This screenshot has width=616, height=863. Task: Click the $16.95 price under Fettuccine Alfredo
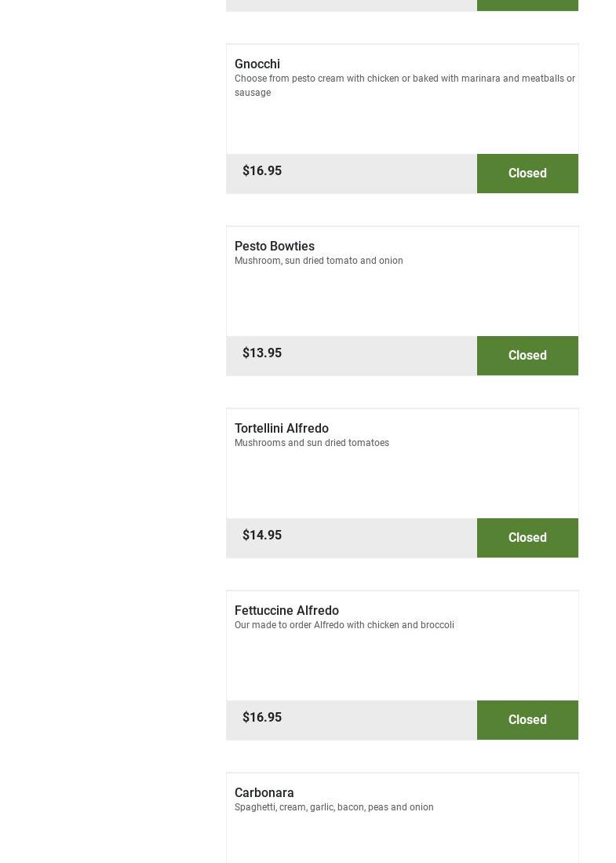(x=262, y=718)
